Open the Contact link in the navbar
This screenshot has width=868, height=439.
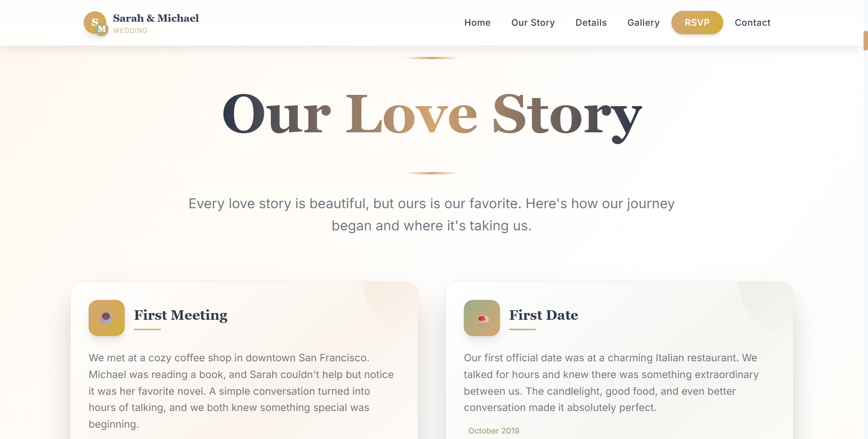click(752, 23)
